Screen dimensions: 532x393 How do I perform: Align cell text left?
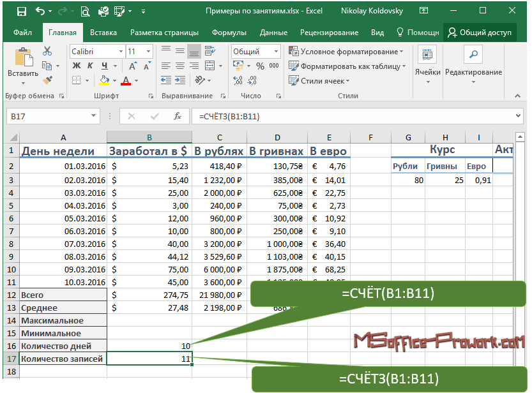(166, 66)
